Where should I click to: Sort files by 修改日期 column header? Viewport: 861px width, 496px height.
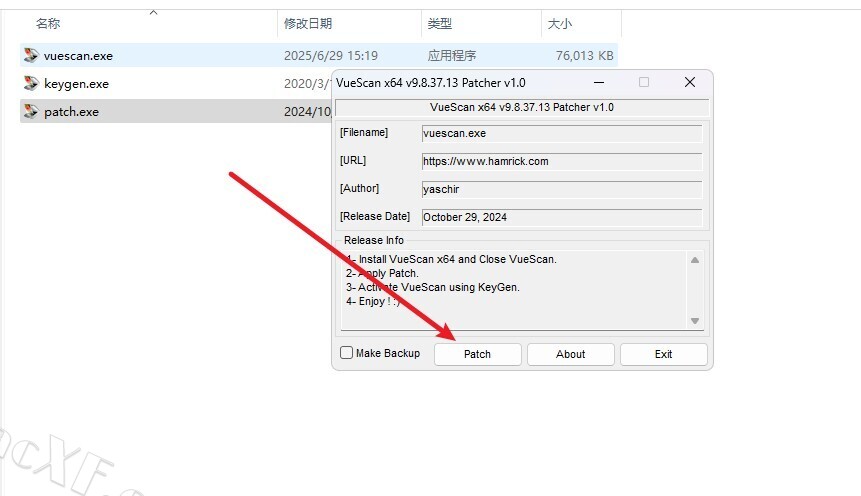308,24
